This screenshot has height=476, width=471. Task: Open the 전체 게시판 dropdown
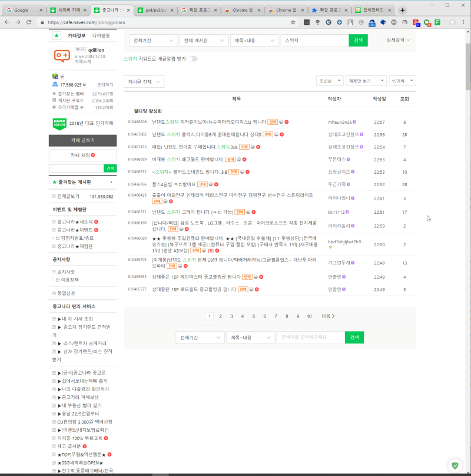pos(204,41)
